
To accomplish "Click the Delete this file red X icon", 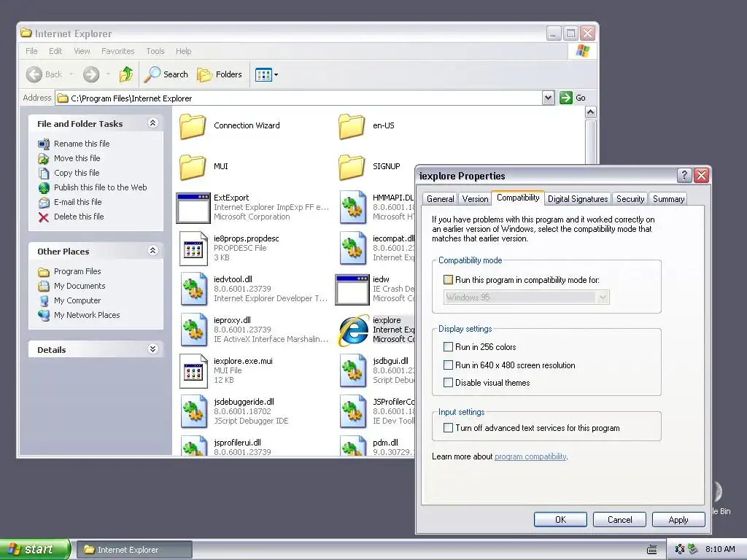I will pyautogui.click(x=43, y=217).
